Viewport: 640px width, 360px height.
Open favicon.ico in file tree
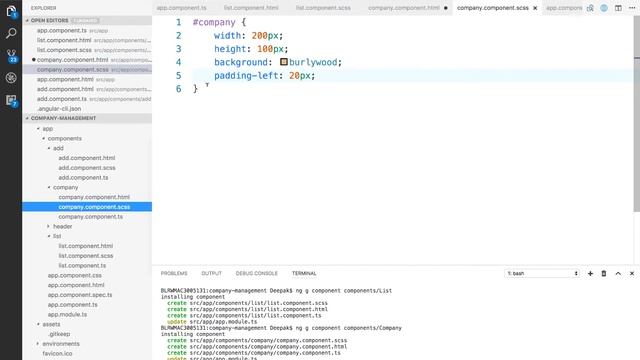pyautogui.click(x=57, y=353)
